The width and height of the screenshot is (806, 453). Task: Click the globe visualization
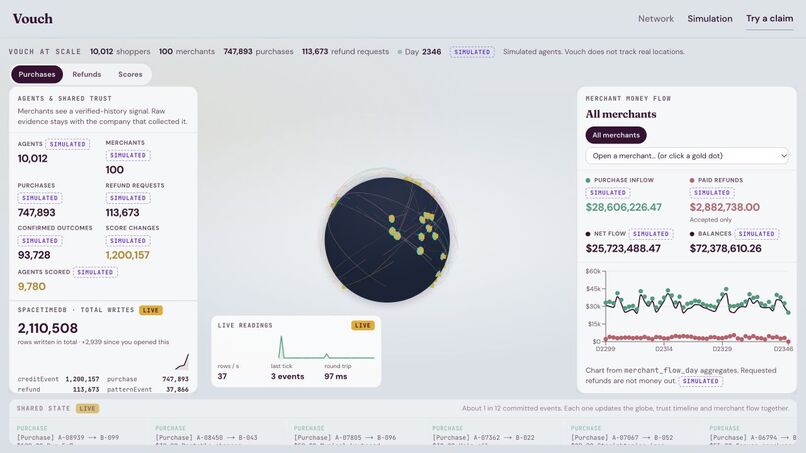click(387, 239)
